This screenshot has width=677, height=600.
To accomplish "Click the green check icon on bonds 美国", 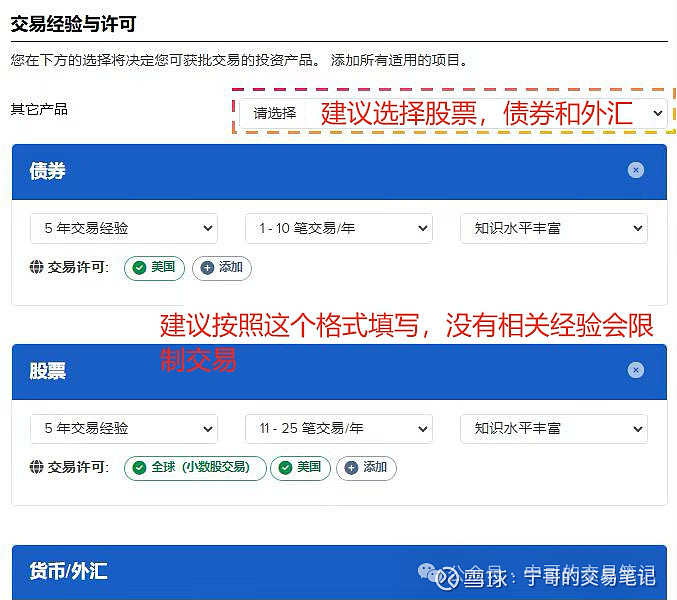I will (139, 268).
